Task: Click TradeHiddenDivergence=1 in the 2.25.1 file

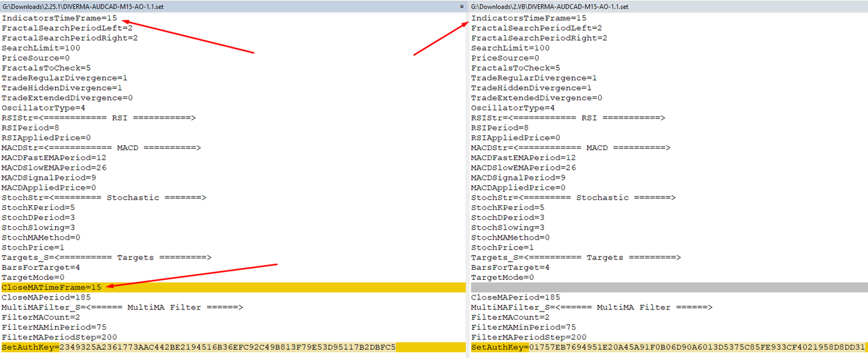Action: coord(61,88)
